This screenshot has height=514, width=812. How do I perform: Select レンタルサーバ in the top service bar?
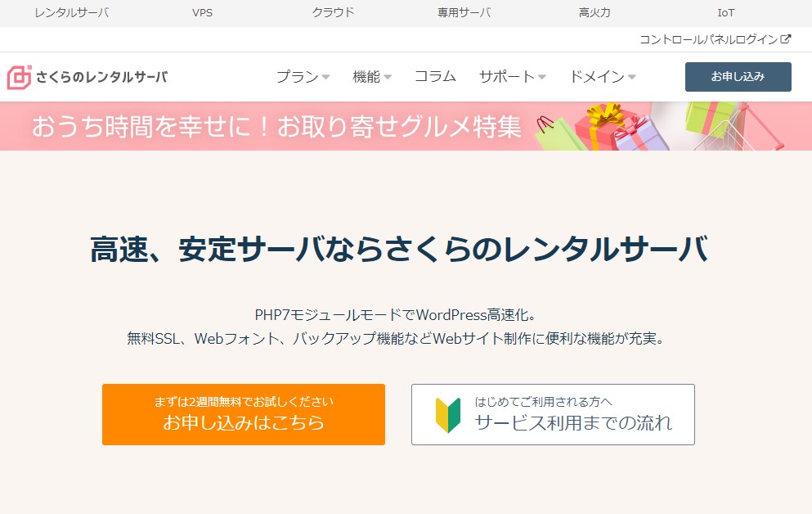point(72,13)
